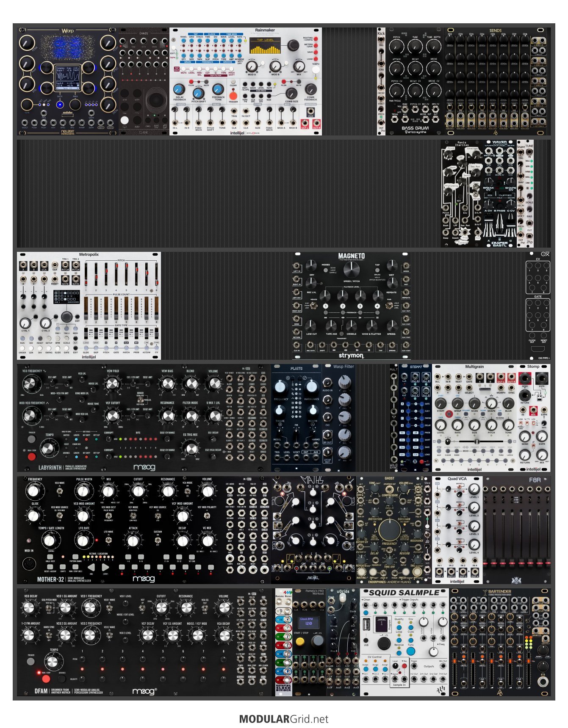The image size is (568, 728).
Task: Flip the Mother-32 LFO Wave switch
Action: tap(108, 540)
